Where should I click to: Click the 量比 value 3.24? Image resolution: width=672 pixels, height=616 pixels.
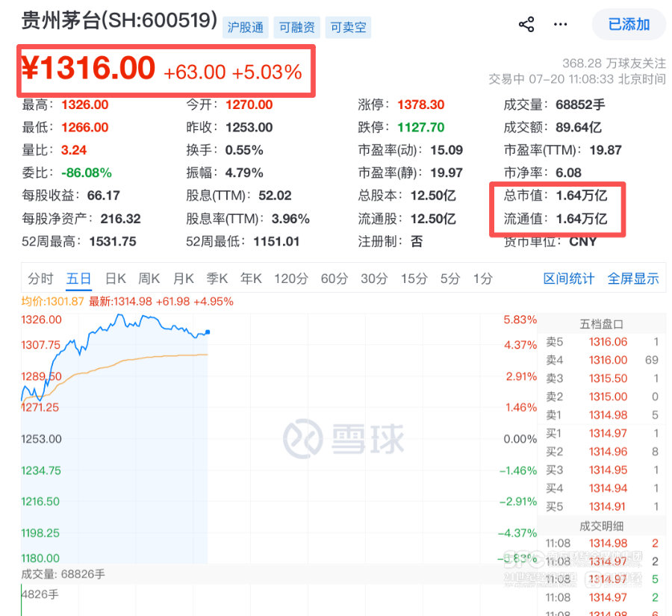[74, 150]
